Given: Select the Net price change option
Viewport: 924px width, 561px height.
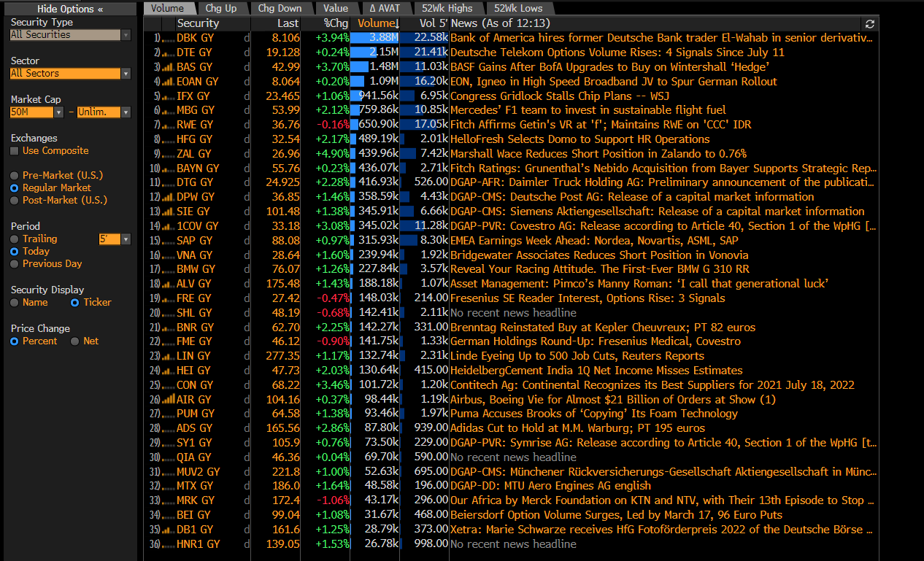Looking at the screenshot, I should click(74, 341).
